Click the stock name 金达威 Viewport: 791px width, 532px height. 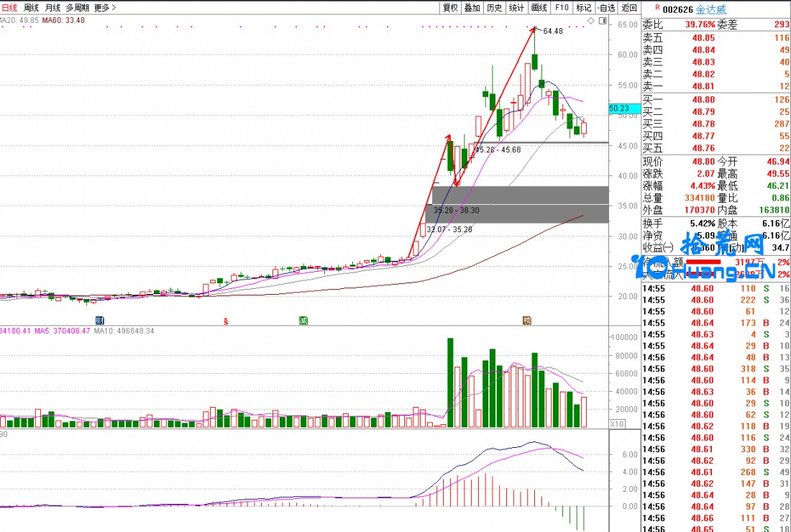tap(711, 9)
